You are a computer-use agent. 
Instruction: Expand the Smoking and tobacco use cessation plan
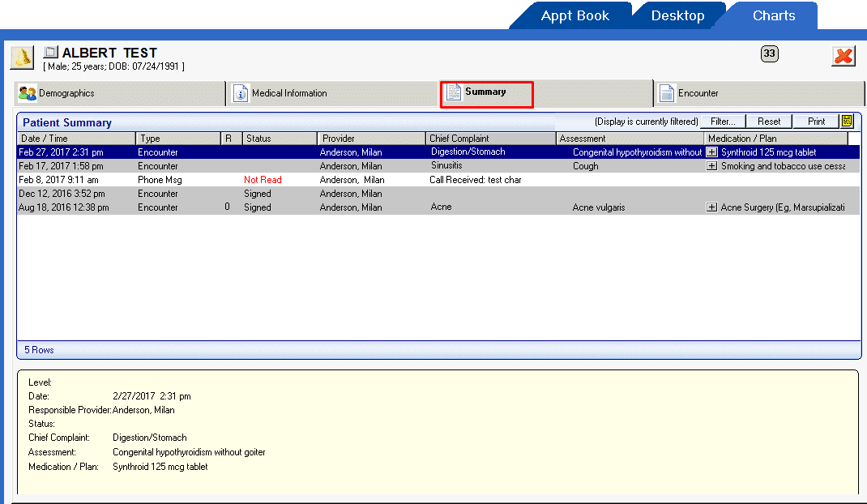[x=711, y=166]
